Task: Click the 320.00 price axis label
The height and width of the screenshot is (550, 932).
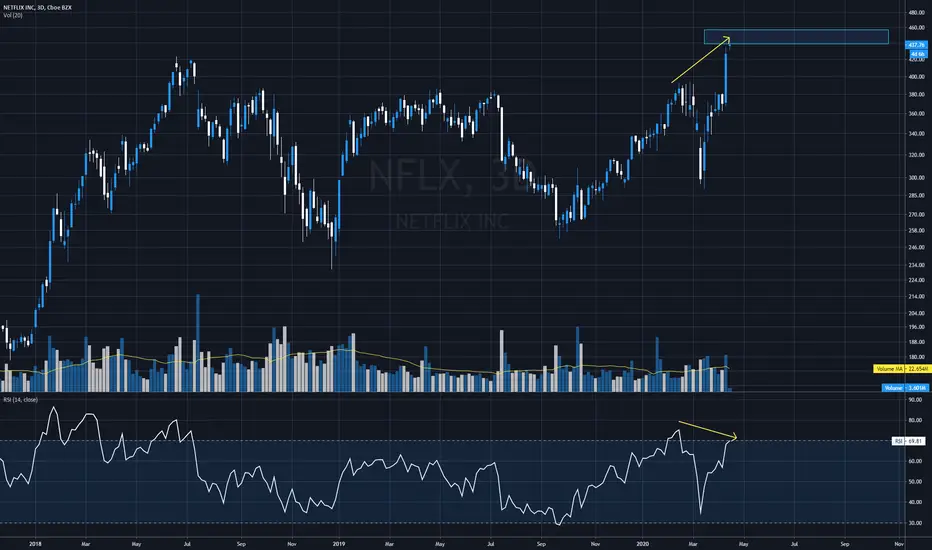Action: pos(916,155)
